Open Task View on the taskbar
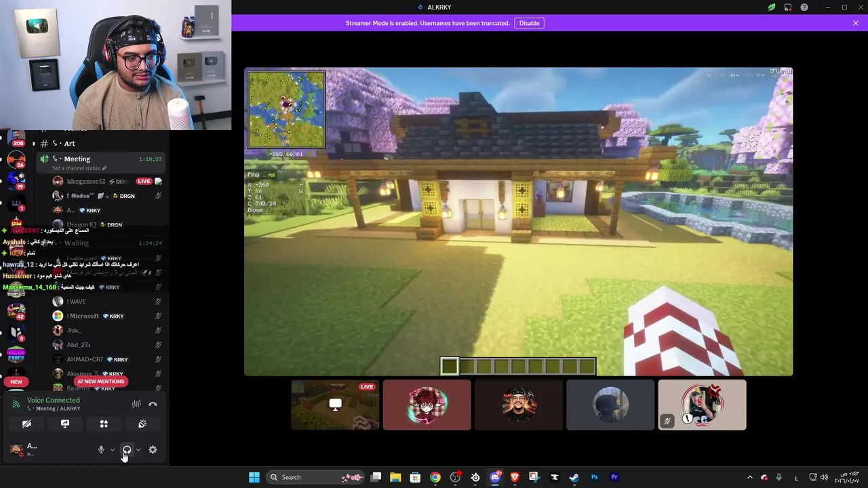The height and width of the screenshot is (488, 868). (x=376, y=477)
